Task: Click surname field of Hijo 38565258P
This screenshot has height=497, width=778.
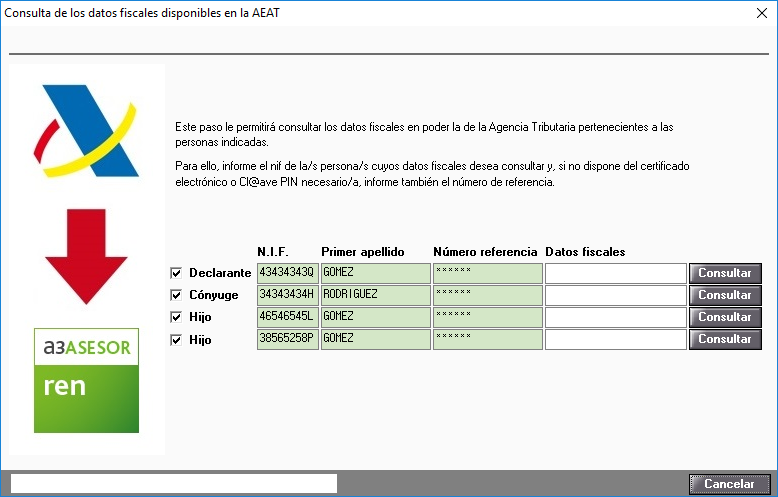Action: [x=376, y=339]
